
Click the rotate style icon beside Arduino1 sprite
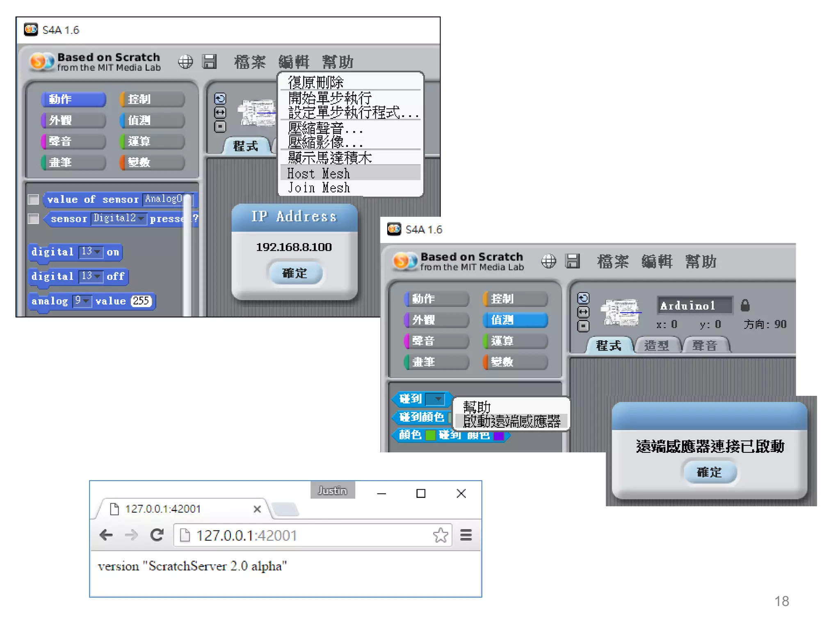tap(583, 298)
